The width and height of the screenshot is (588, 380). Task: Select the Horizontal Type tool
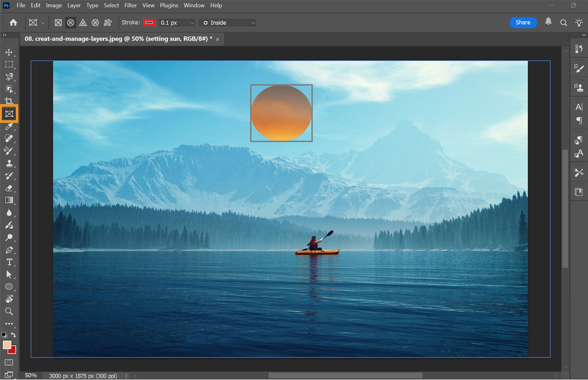(9, 262)
